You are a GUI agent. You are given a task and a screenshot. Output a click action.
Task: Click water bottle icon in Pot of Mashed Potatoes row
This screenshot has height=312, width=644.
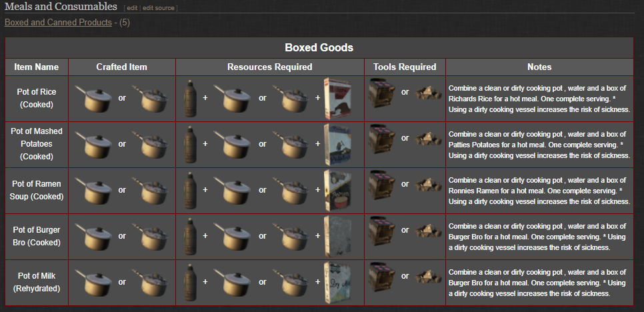190,145
